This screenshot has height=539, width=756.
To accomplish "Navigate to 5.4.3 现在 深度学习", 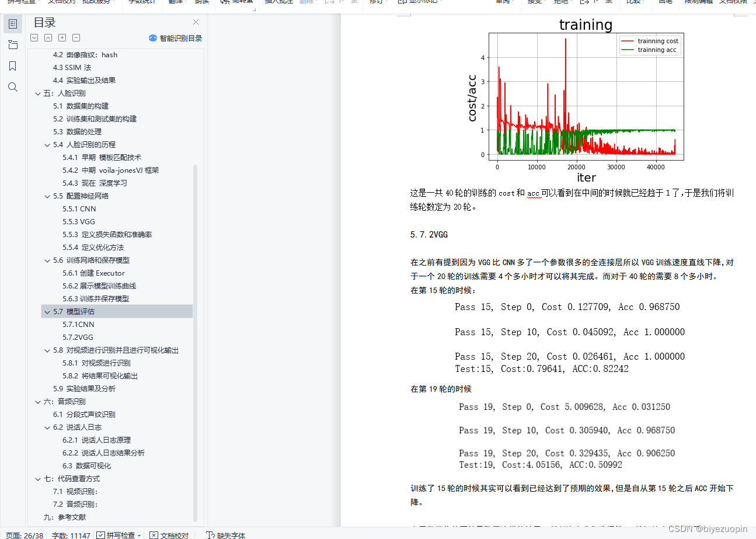I will coord(95,183).
